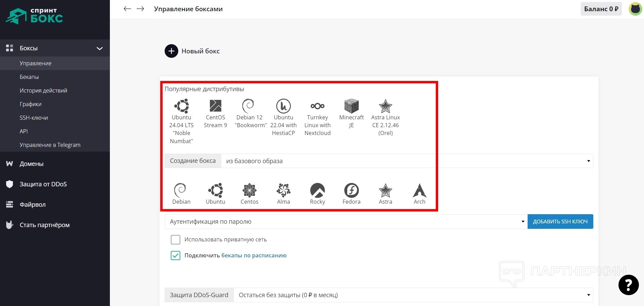The image size is (644, 306).
Task: Go to SSH-ключи sidebar item
Action: 34,118
